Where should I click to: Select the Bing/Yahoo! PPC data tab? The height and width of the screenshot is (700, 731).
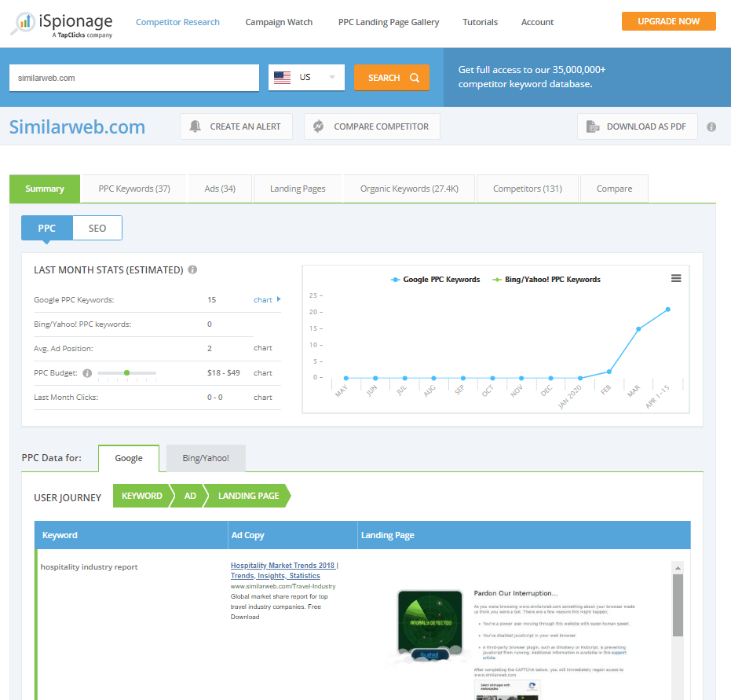click(x=206, y=458)
